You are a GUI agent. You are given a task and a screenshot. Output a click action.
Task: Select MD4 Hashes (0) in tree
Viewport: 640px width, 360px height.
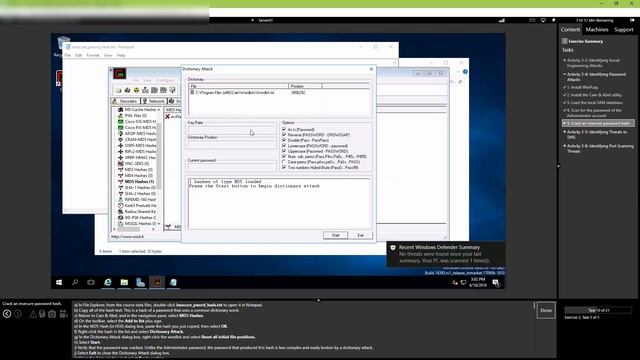click(x=136, y=176)
